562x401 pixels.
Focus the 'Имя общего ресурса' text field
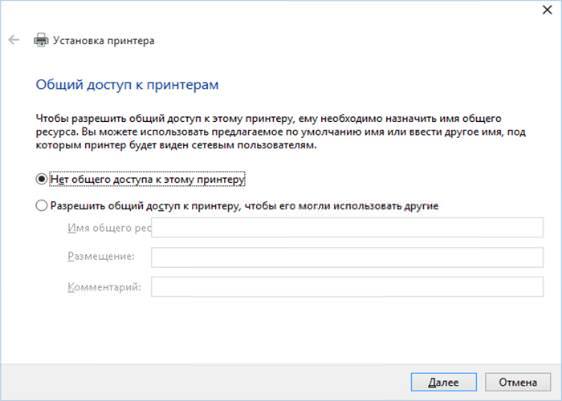[x=347, y=228]
